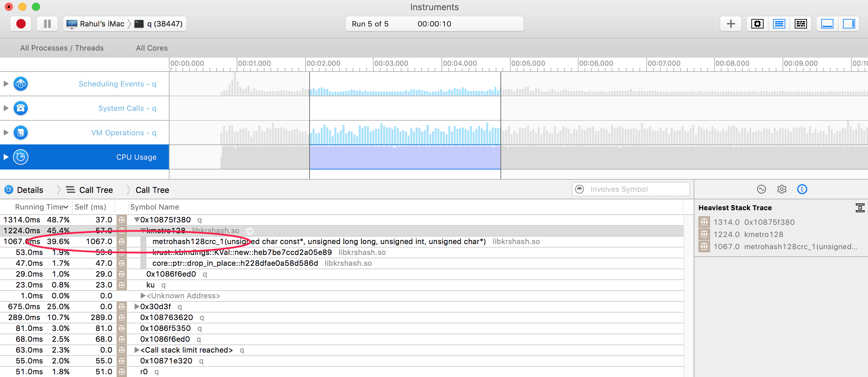Screen dimensions: 868x377
Task: Show the display settings gear tab
Action: click(x=782, y=189)
